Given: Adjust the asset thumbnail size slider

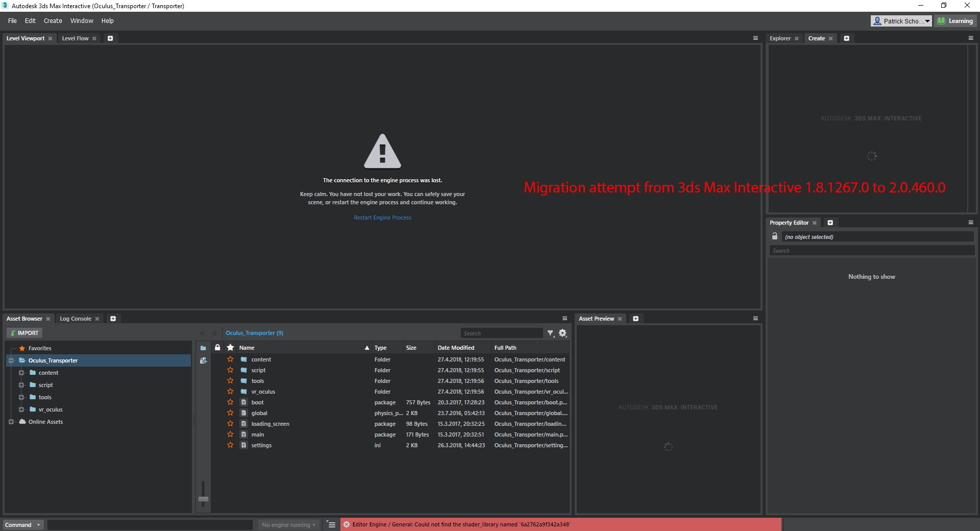Looking at the screenshot, I should tap(203, 499).
